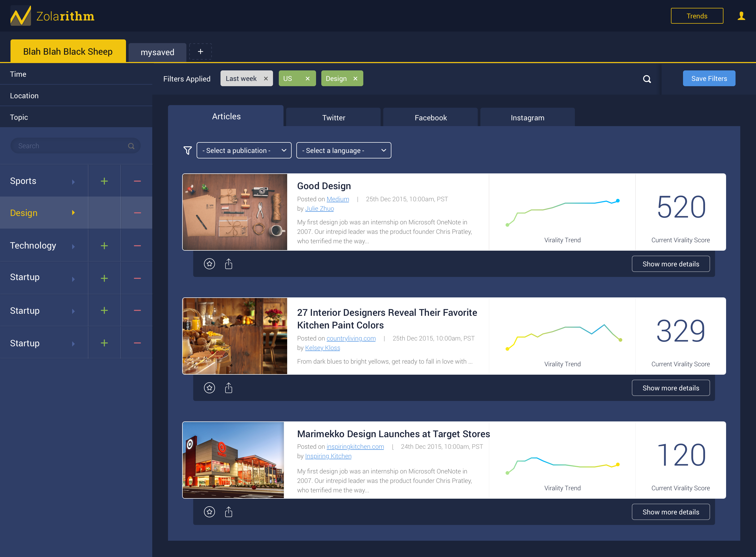Click the Save Filters button
Image resolution: width=756 pixels, height=557 pixels.
[x=709, y=79]
